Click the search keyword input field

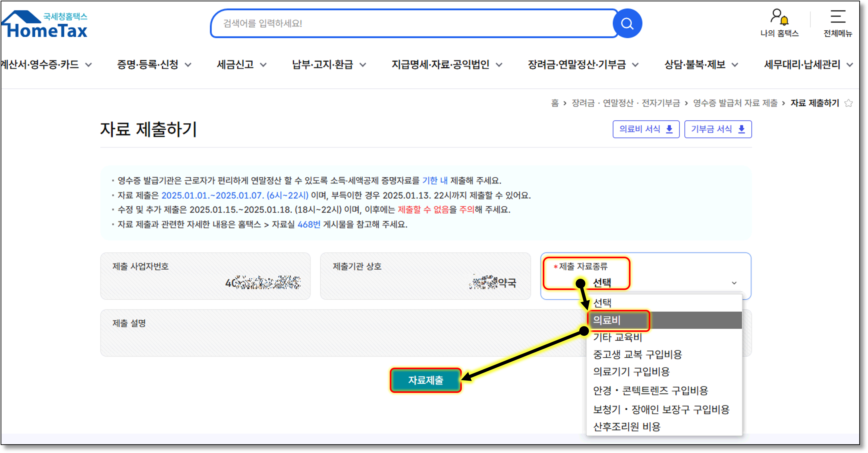coord(411,23)
